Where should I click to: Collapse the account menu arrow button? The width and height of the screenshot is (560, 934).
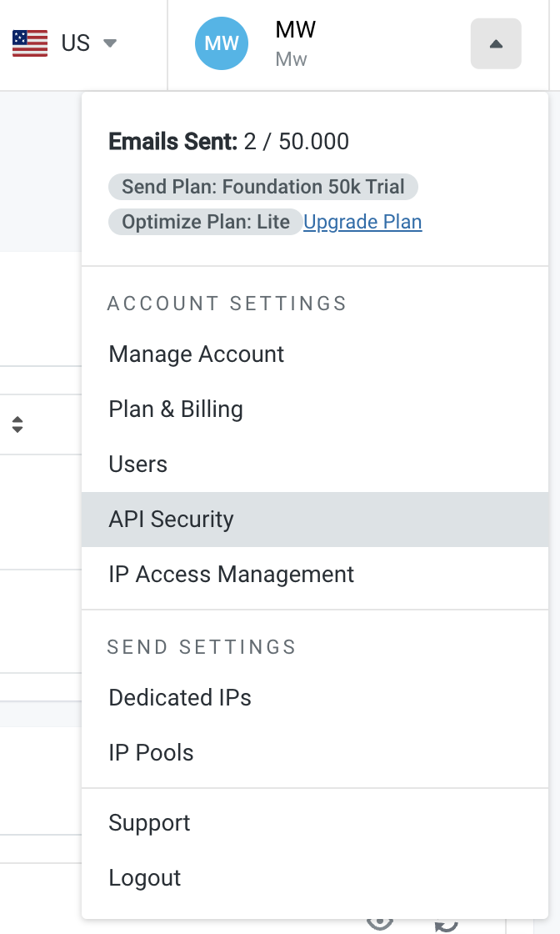[x=496, y=43]
